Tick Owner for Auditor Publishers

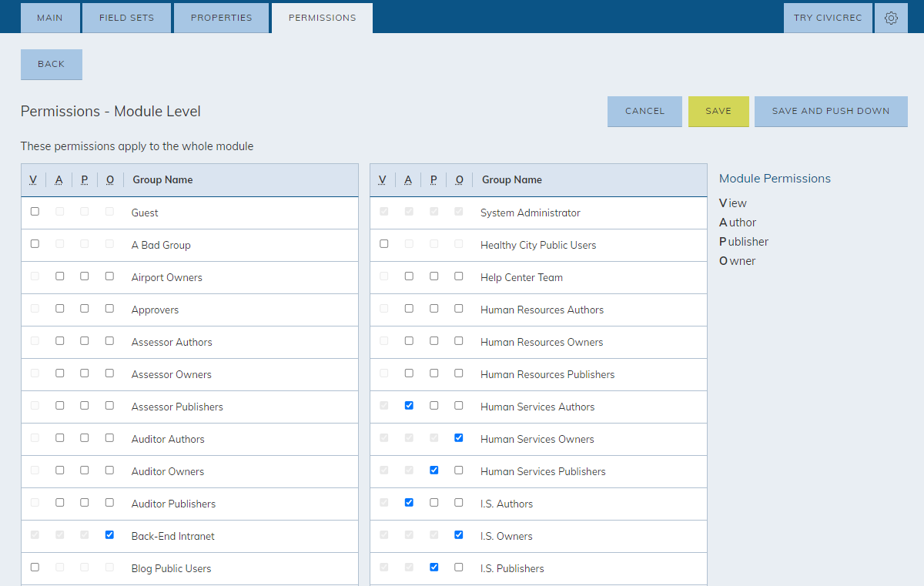[109, 503]
